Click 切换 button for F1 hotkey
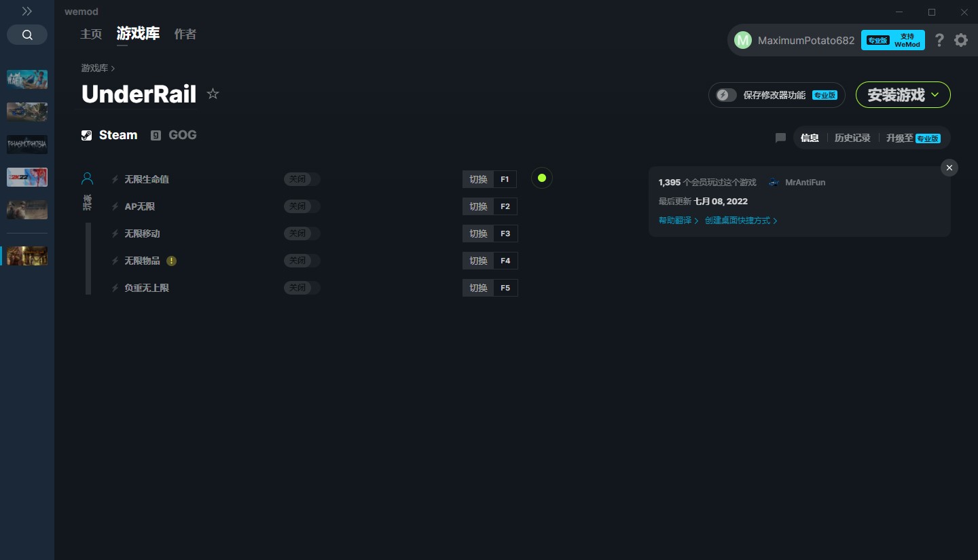The width and height of the screenshot is (978, 560). [x=478, y=179]
